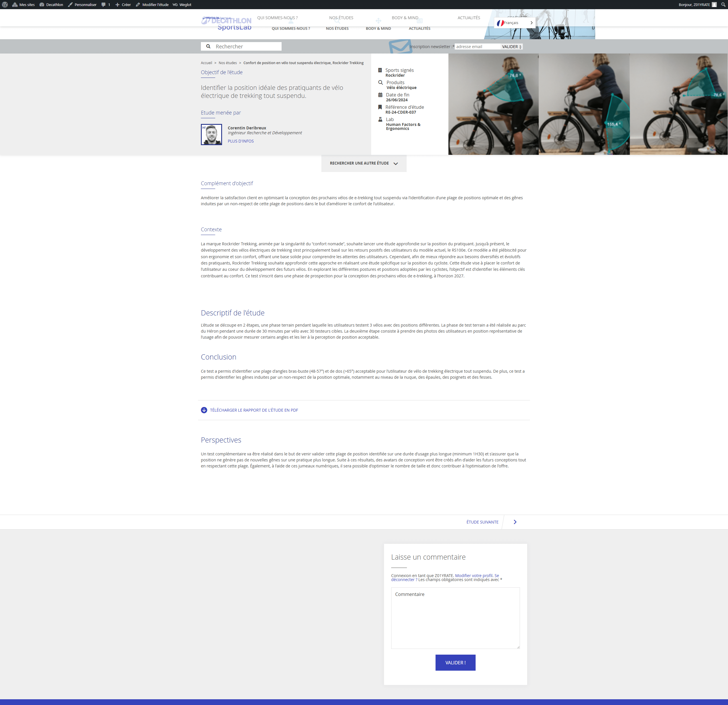Open middle cyclist photo with leg angle
This screenshot has width=728, height=705.
coord(584,104)
